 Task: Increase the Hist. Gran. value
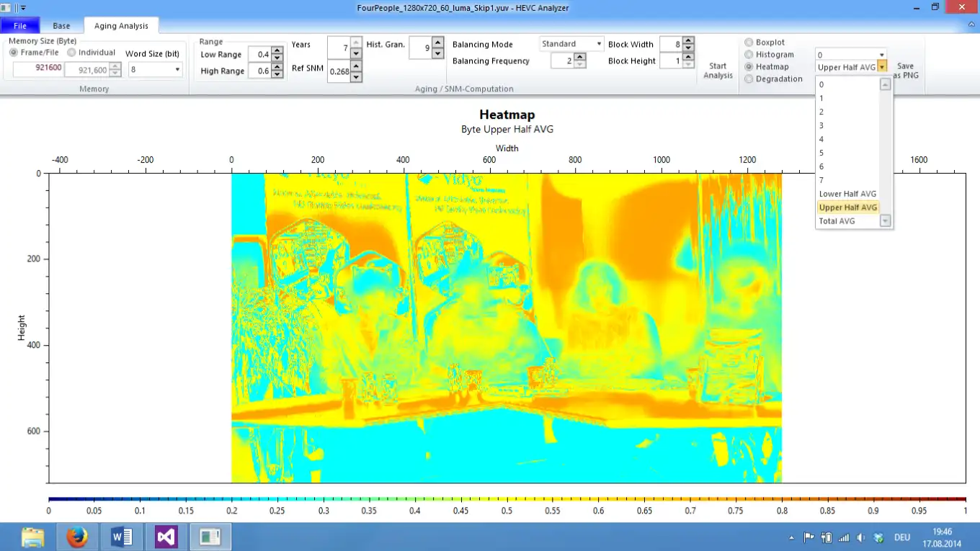(x=437, y=42)
